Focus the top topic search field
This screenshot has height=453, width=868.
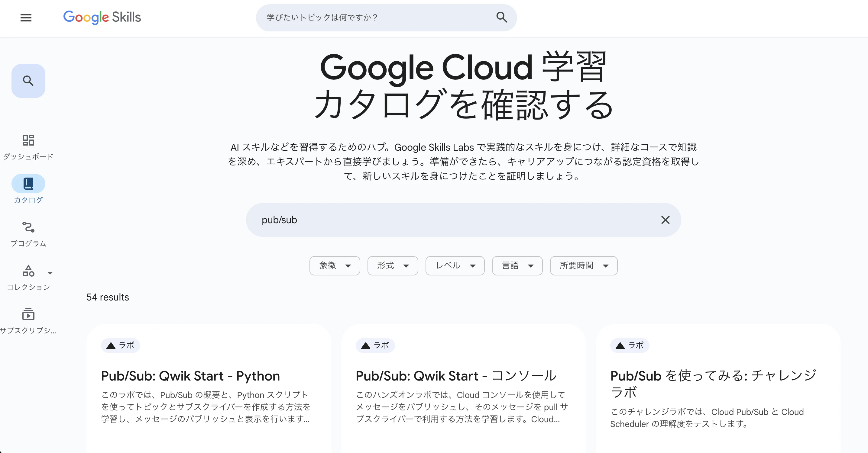[x=386, y=18]
